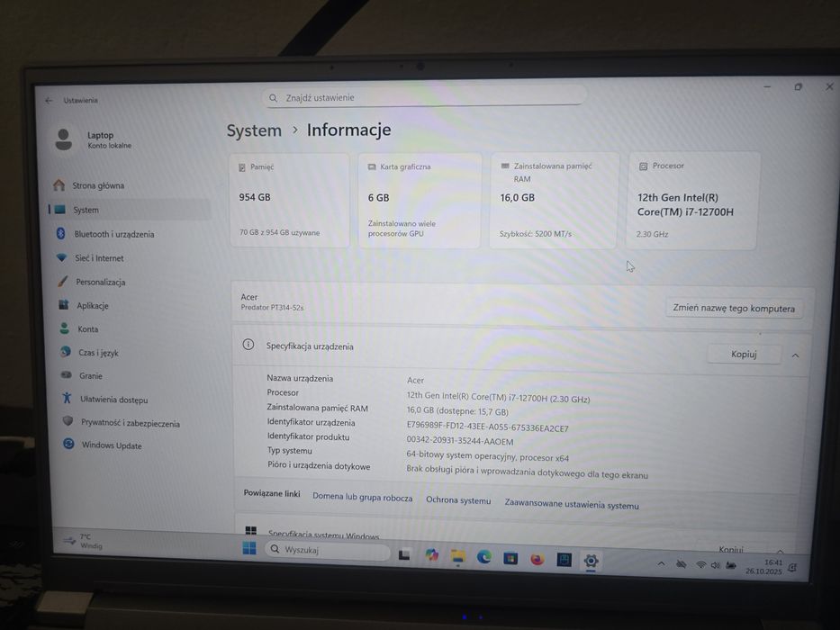Go to System breadcrumb

pos(254,130)
